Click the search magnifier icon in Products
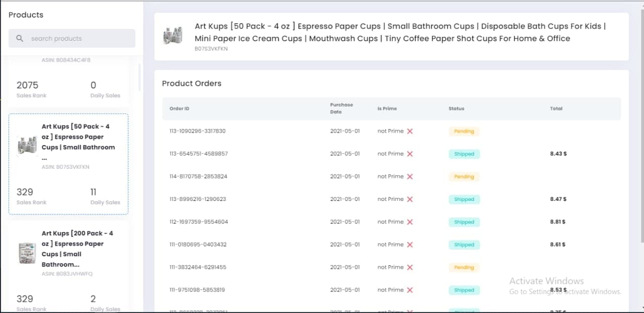This screenshot has height=313, width=644. (20, 38)
